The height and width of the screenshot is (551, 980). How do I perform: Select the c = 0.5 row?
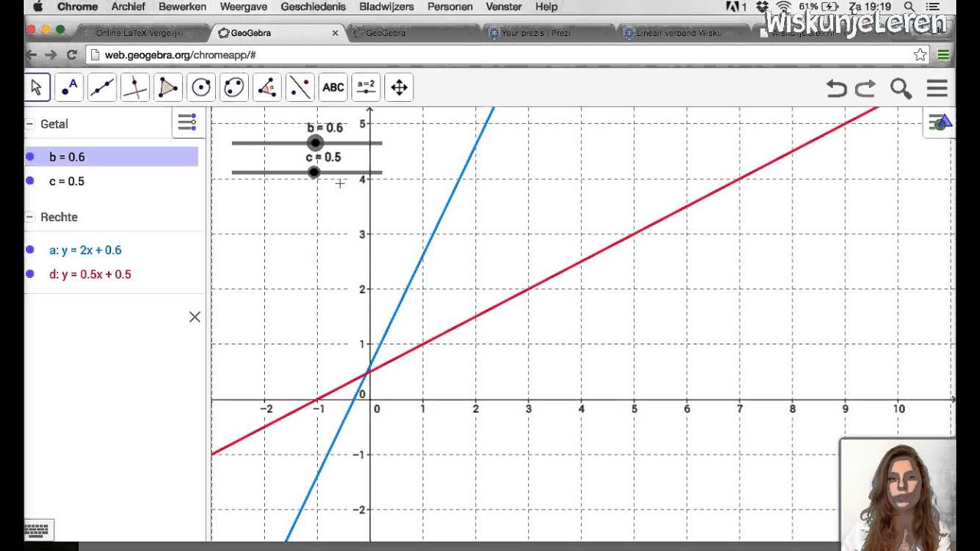point(111,181)
